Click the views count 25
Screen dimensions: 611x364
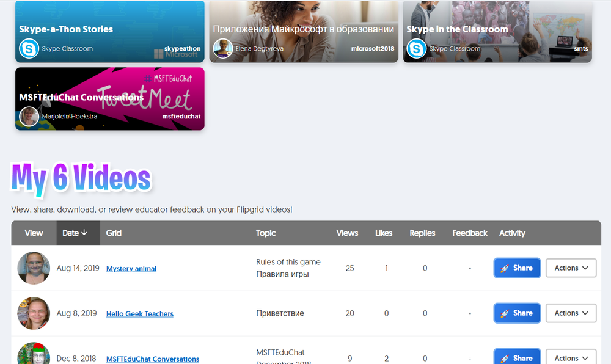point(350,268)
